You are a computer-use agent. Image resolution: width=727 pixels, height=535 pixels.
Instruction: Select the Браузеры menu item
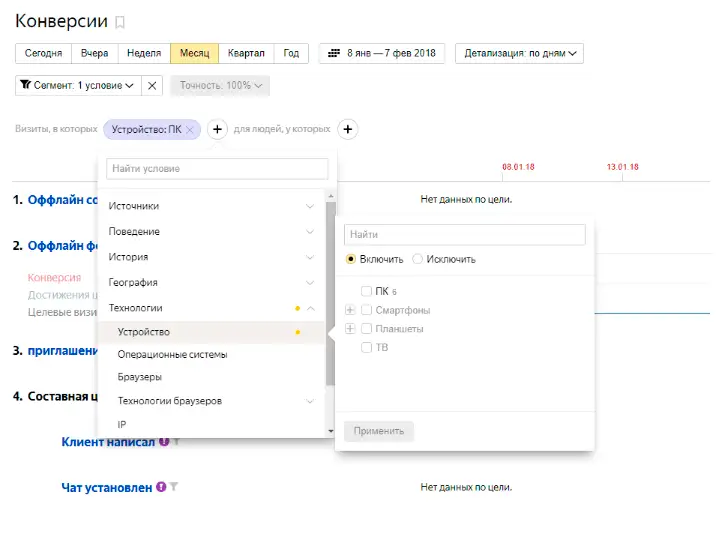pos(140,377)
